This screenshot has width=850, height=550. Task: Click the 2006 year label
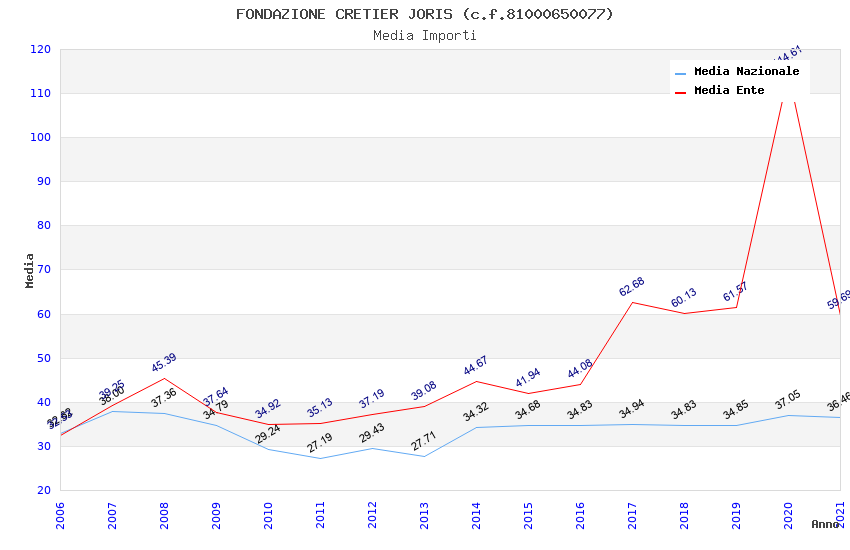60,515
